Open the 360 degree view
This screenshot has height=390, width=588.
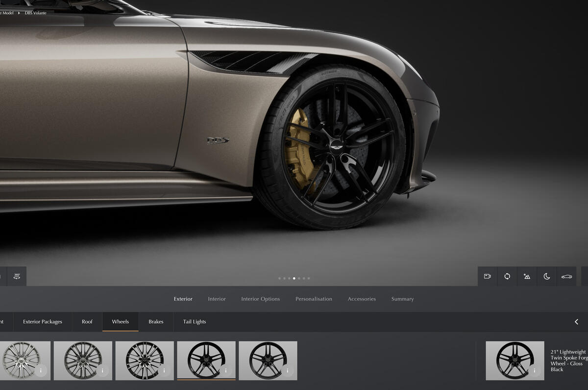pyautogui.click(x=17, y=276)
